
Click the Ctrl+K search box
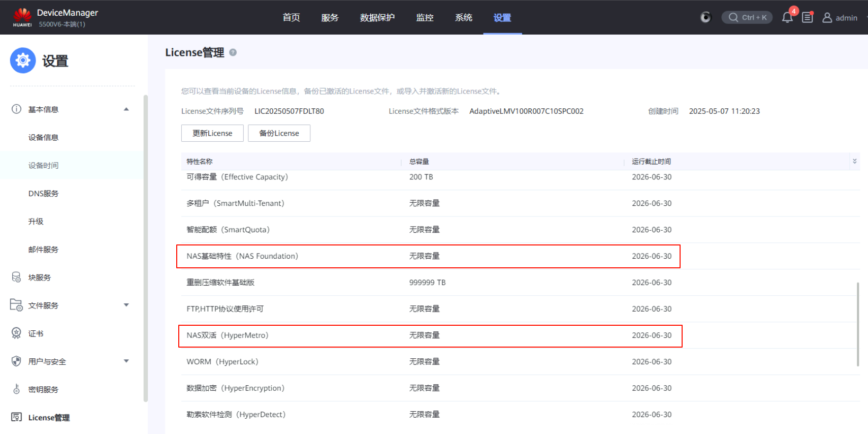pyautogui.click(x=747, y=17)
